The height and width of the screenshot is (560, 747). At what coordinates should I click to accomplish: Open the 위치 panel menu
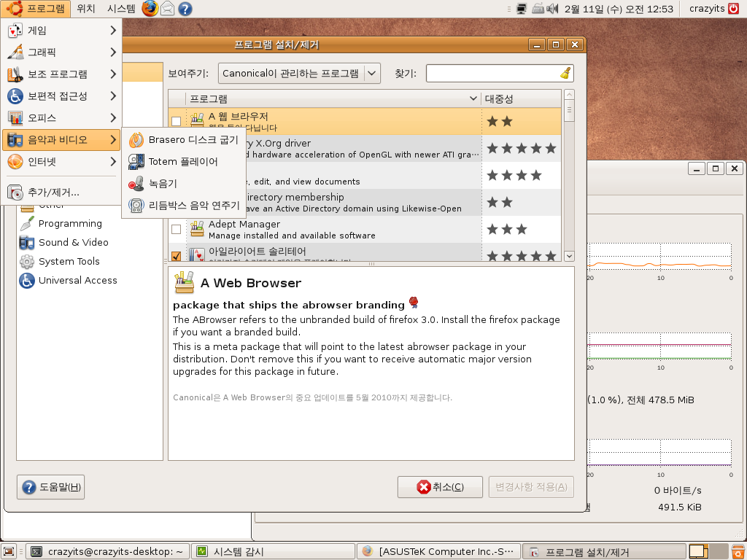pos(86,9)
